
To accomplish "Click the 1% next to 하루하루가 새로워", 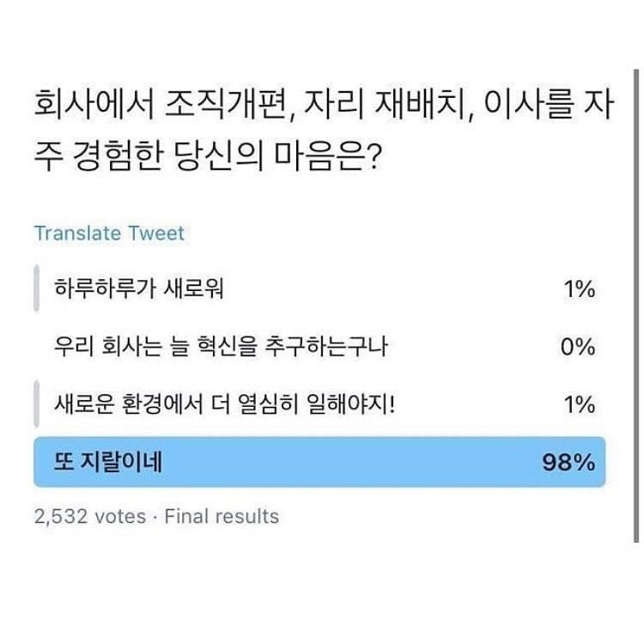I will [580, 289].
